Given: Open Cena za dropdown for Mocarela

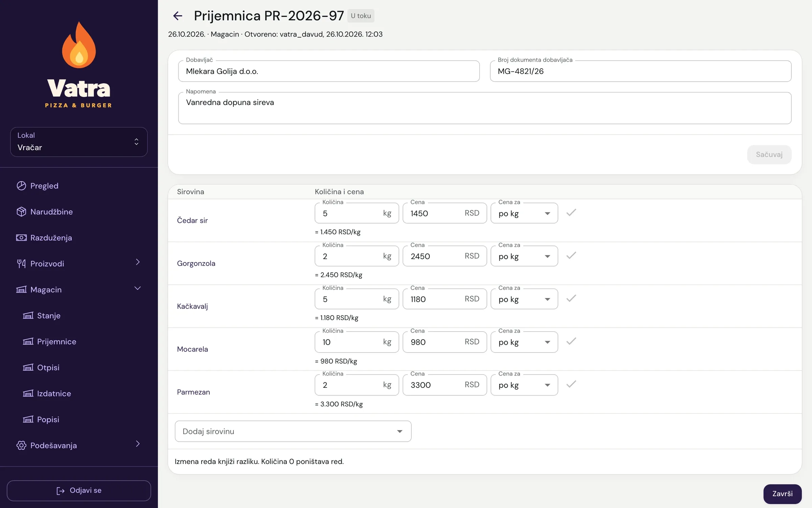Looking at the screenshot, I should pyautogui.click(x=524, y=342).
